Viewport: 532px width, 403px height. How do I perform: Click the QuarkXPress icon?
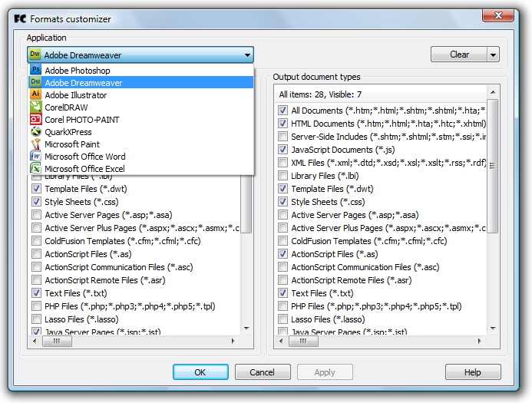(x=35, y=131)
